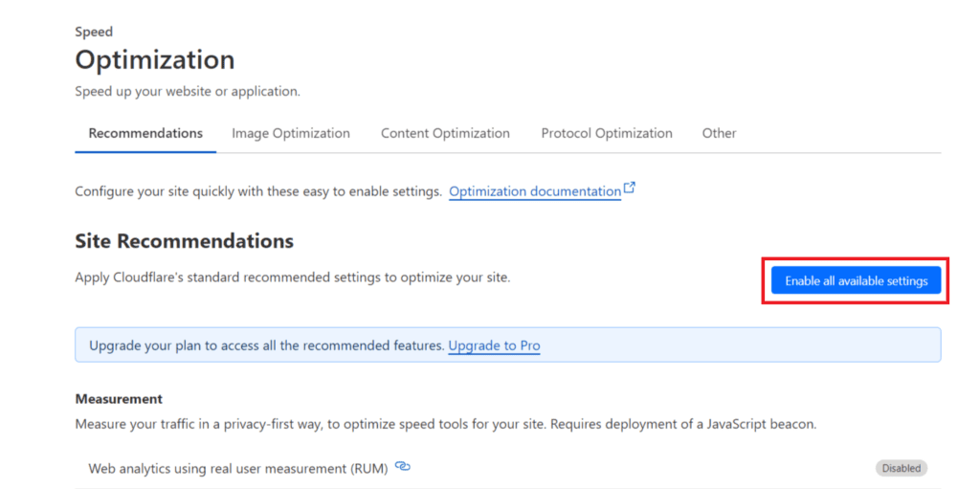The image size is (980, 489).
Task: Switch to the Image Optimization tab
Action: tap(291, 133)
